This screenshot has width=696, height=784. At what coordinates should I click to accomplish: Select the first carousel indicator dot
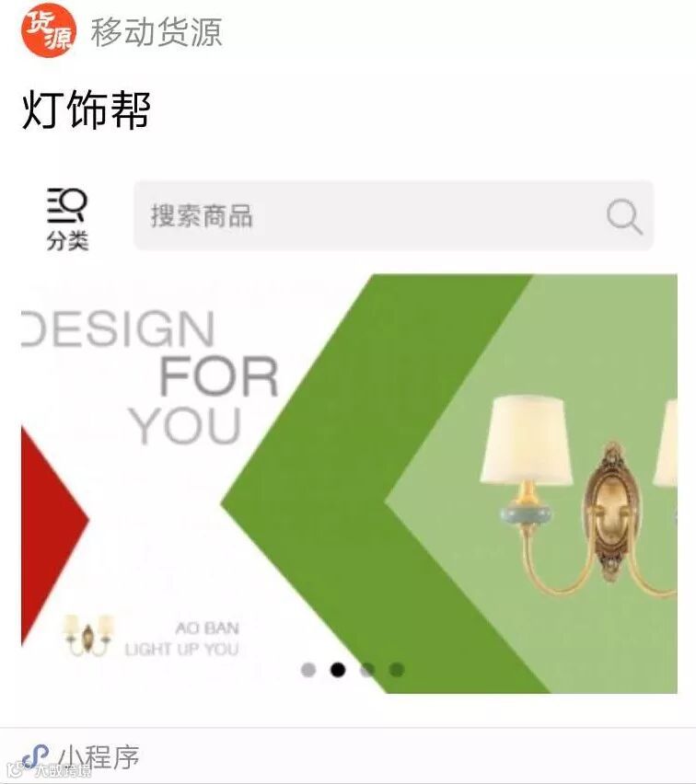point(308,670)
